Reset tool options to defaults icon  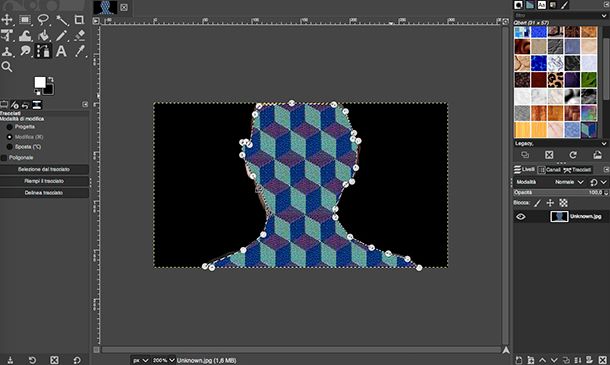[77, 360]
